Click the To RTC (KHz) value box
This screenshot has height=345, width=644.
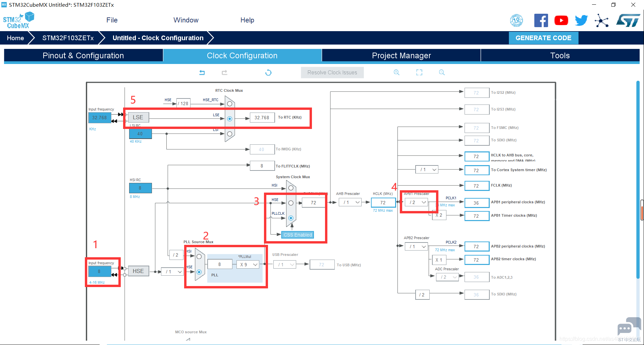pyautogui.click(x=262, y=118)
